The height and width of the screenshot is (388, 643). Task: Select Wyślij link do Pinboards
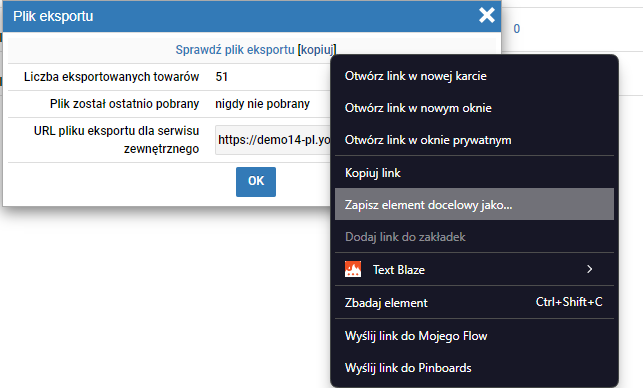pyautogui.click(x=474, y=368)
